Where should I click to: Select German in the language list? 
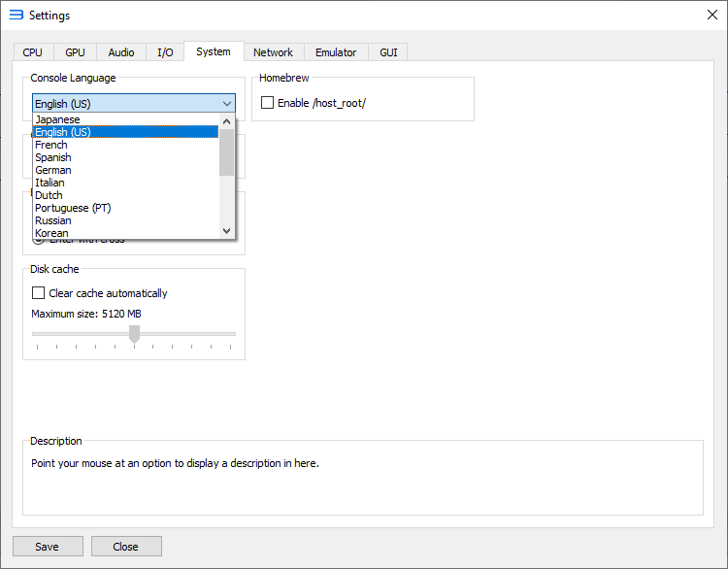(x=125, y=170)
